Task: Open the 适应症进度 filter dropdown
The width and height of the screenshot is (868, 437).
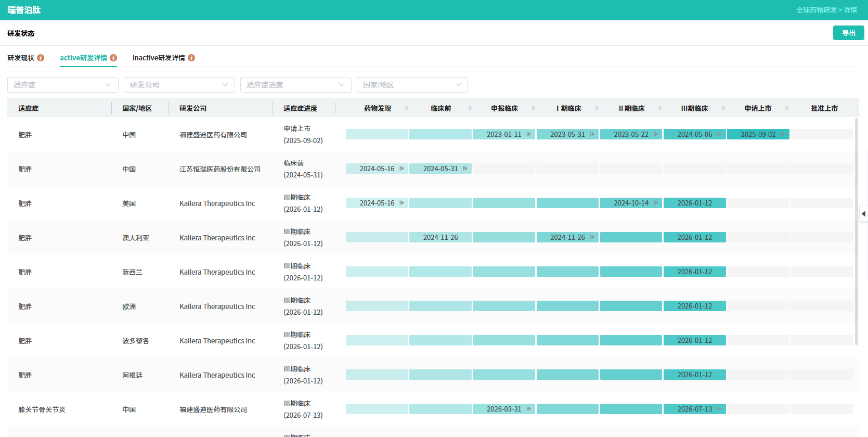Action: click(x=296, y=85)
